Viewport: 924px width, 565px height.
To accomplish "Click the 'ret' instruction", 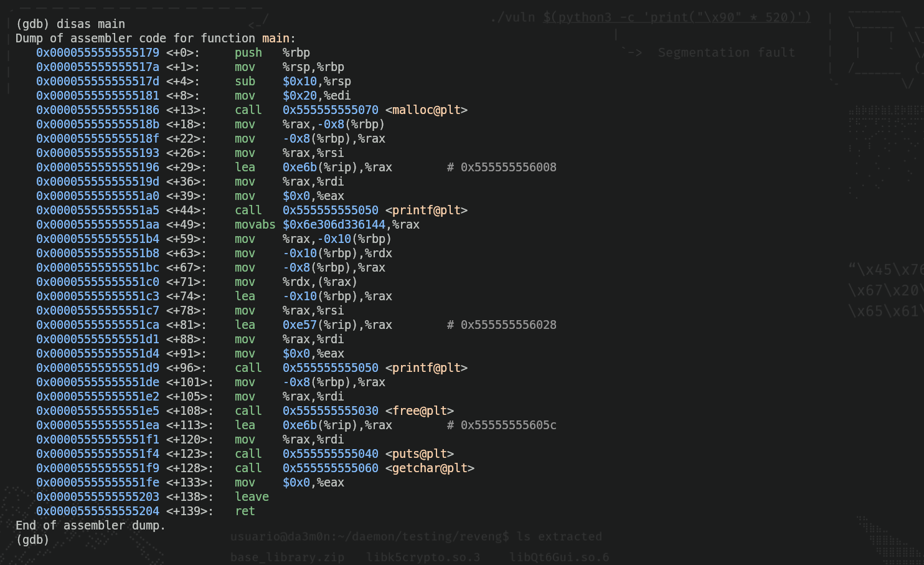I will tap(245, 511).
